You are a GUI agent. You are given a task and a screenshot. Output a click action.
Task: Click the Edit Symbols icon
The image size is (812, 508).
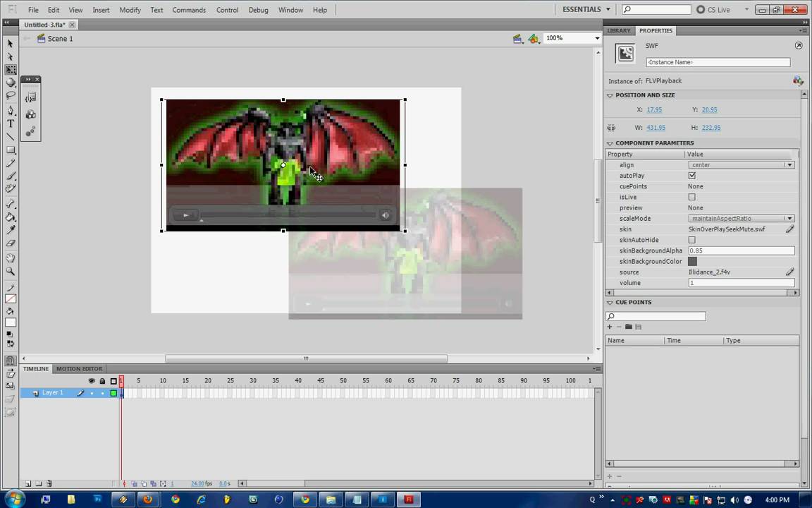click(x=533, y=38)
